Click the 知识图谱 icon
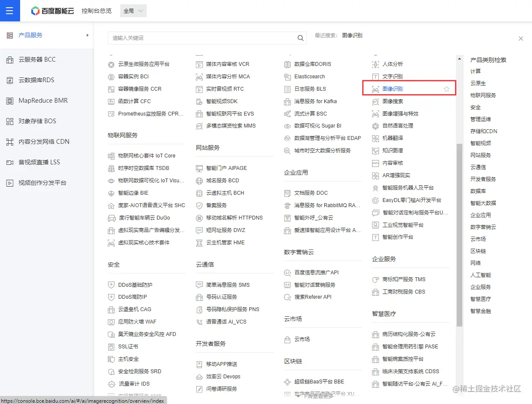Screen dimensions: 532x404 pyautogui.click(x=375, y=151)
